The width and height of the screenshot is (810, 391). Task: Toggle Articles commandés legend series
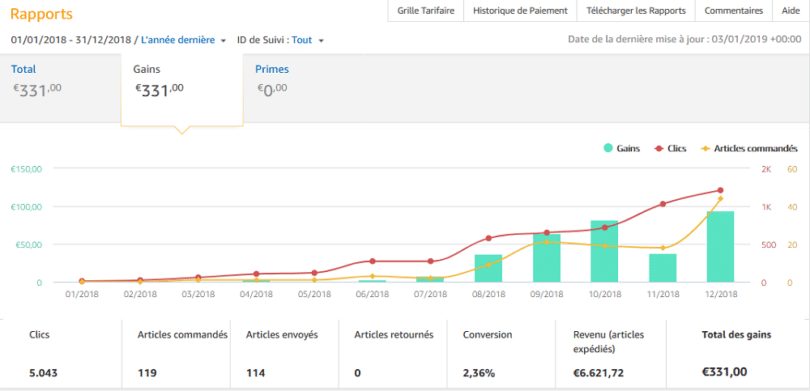(x=749, y=148)
